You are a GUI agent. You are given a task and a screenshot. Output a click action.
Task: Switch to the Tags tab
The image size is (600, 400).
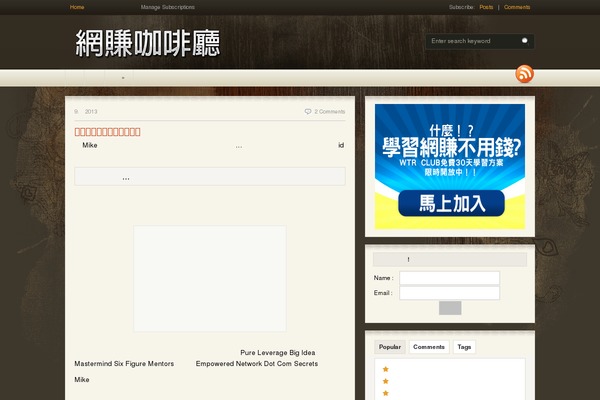(x=464, y=347)
